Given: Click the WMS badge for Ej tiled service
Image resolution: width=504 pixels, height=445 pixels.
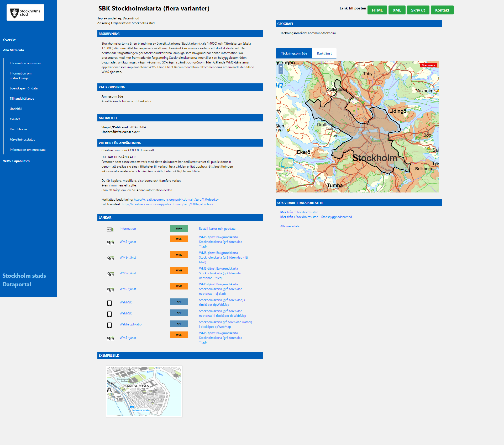Looking at the screenshot, I should pyautogui.click(x=179, y=255).
